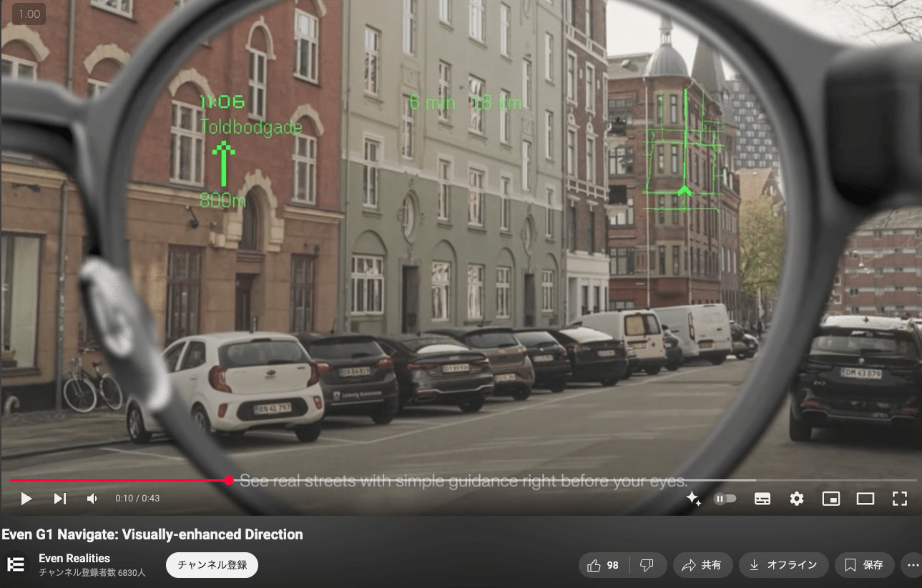Like the video with thumbs up
This screenshot has height=588, width=922.
coord(603,565)
